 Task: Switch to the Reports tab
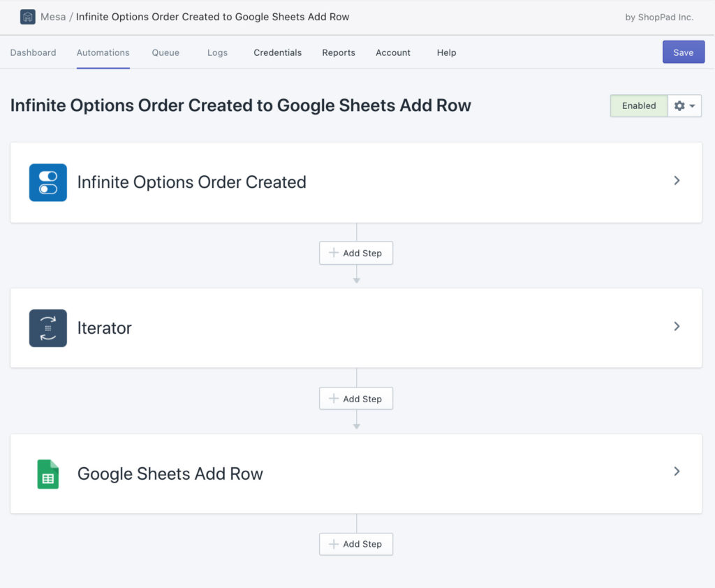(x=339, y=52)
